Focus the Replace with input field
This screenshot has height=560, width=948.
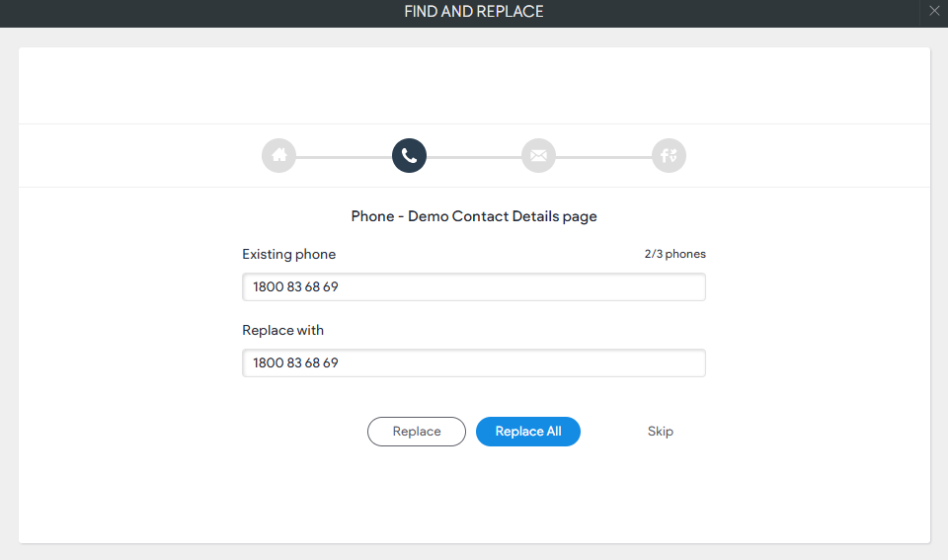click(473, 362)
